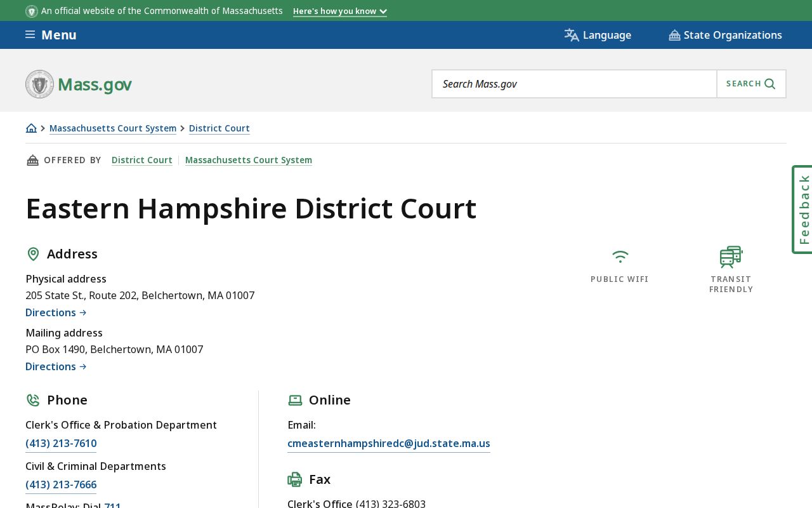Click the Massachusetts state seal in top banner

pos(32,11)
